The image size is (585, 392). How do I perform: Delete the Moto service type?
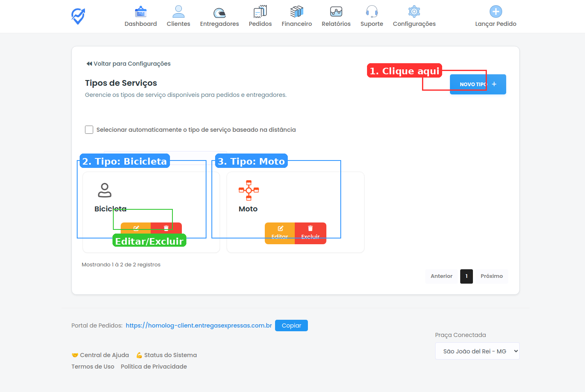pyautogui.click(x=310, y=233)
